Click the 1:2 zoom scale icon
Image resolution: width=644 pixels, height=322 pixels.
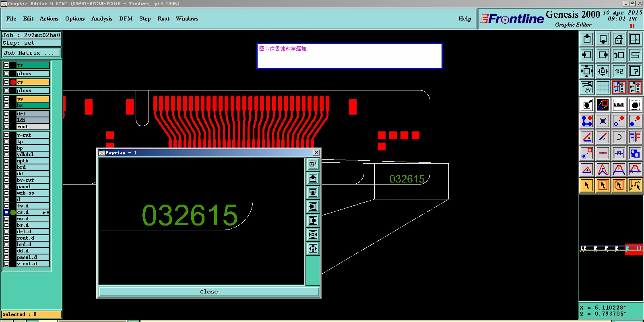(619, 71)
